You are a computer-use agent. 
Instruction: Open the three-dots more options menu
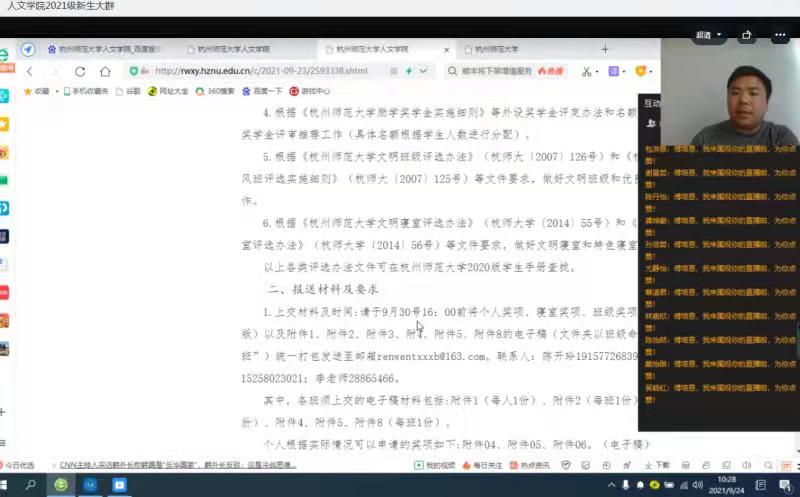(x=780, y=35)
